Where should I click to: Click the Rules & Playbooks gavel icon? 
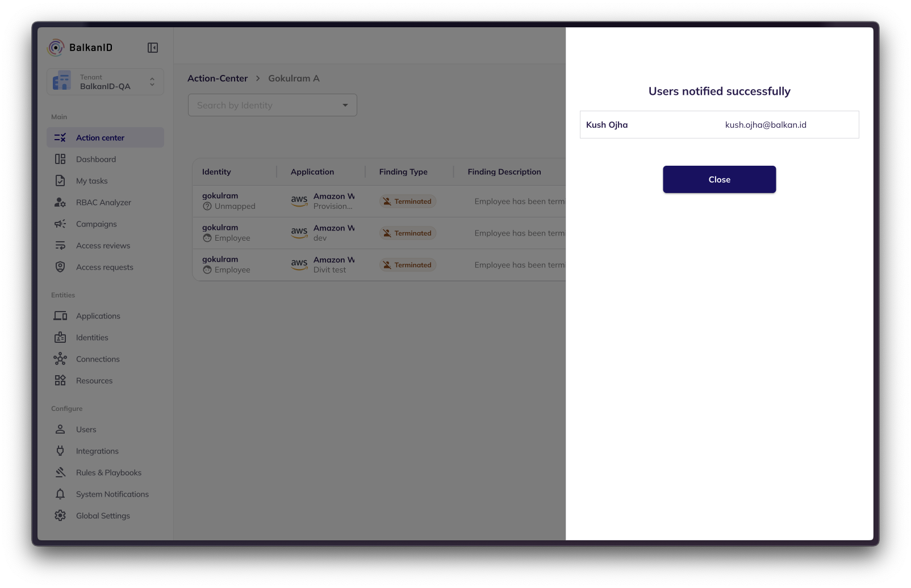point(60,473)
